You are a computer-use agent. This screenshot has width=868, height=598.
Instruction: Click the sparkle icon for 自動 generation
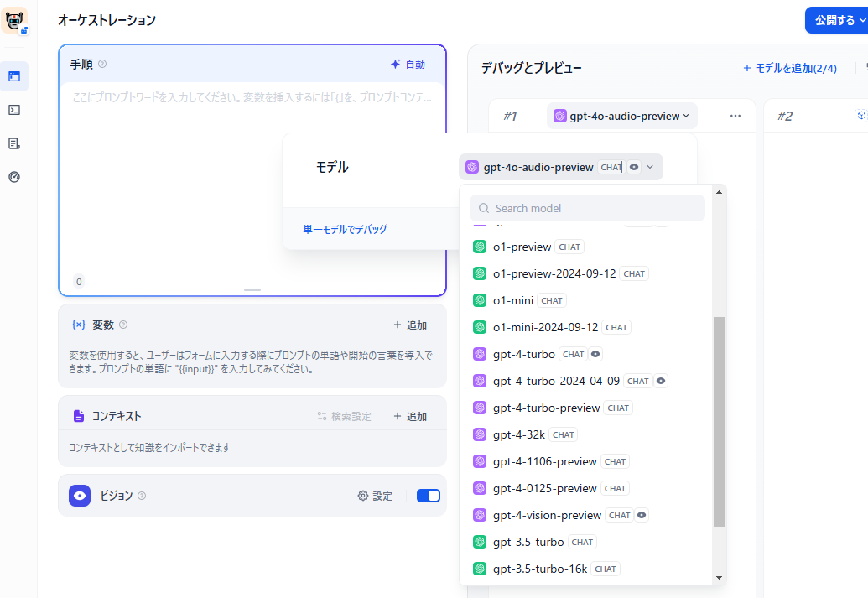click(x=395, y=65)
